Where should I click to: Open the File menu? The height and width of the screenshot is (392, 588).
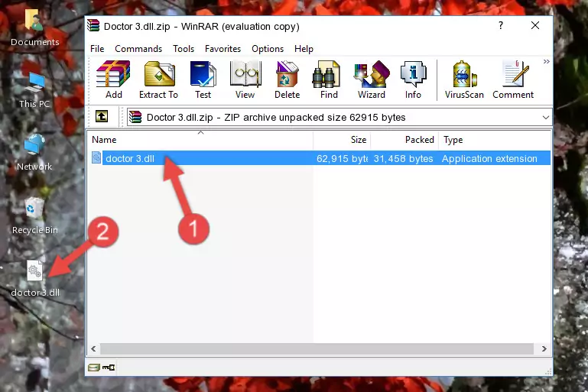97,49
